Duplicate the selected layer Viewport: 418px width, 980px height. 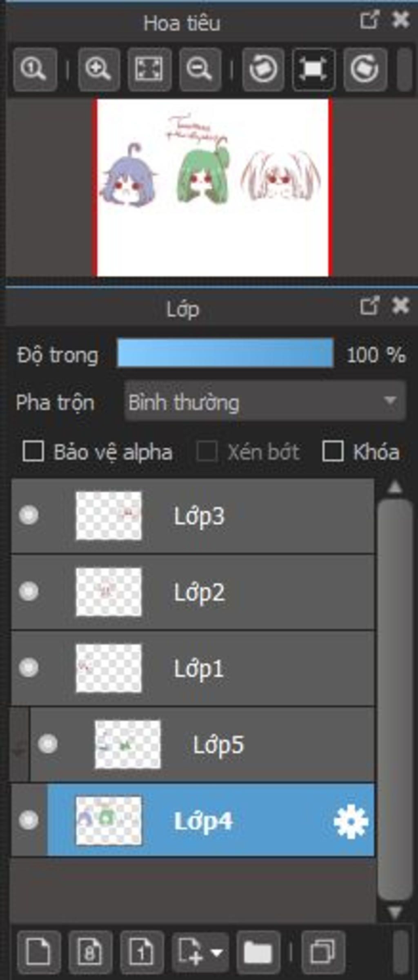[x=323, y=952]
